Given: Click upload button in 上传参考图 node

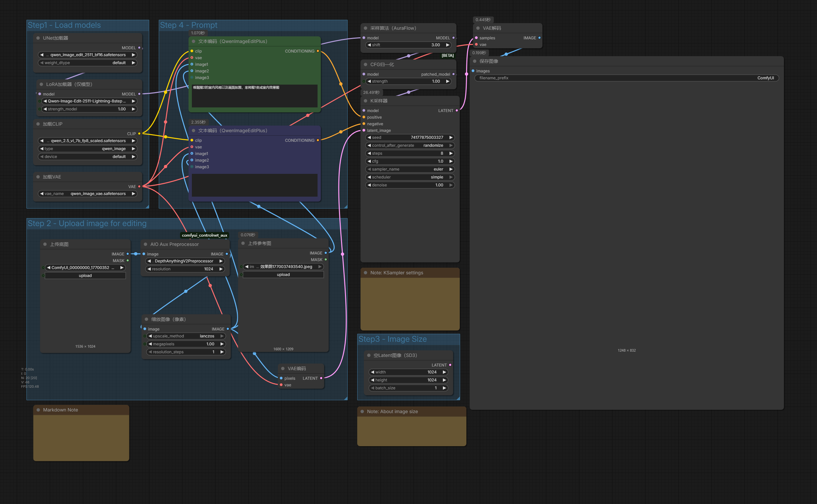Looking at the screenshot, I should tap(283, 275).
